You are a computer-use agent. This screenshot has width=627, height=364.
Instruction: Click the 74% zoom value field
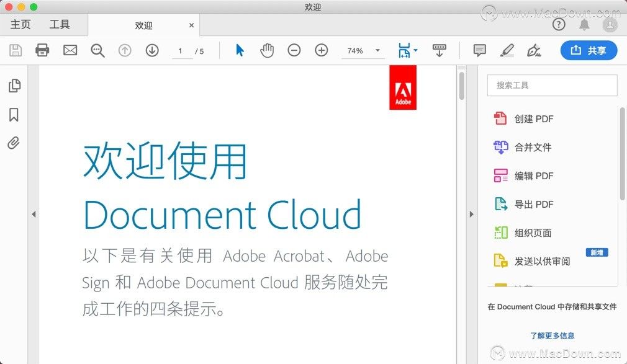click(x=355, y=51)
